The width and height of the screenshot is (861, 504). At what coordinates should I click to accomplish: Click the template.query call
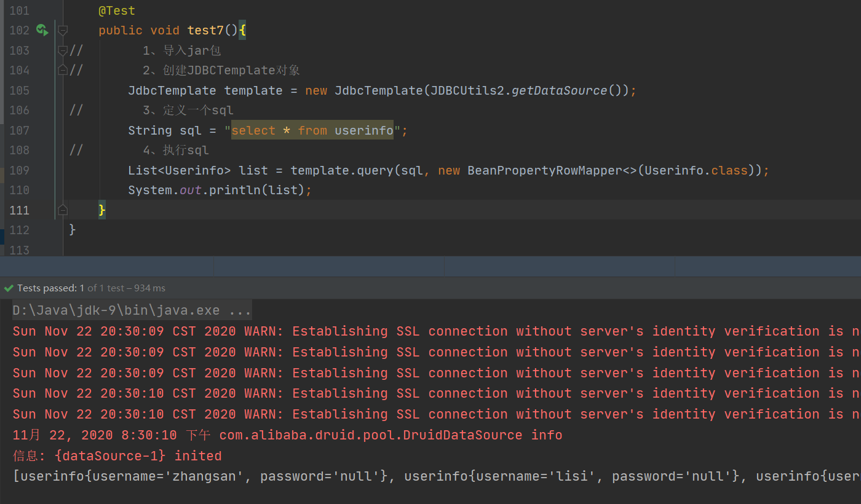click(341, 170)
